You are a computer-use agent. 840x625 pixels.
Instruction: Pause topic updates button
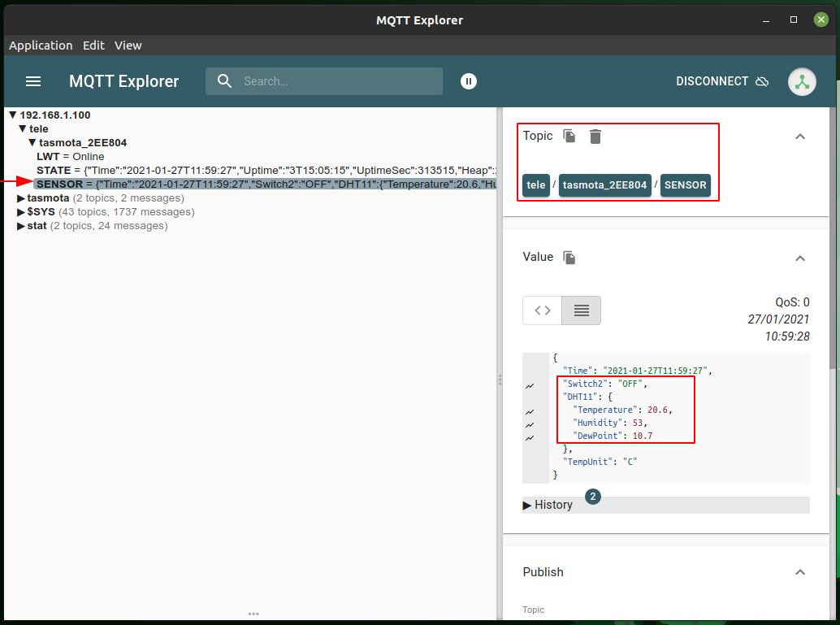[468, 81]
